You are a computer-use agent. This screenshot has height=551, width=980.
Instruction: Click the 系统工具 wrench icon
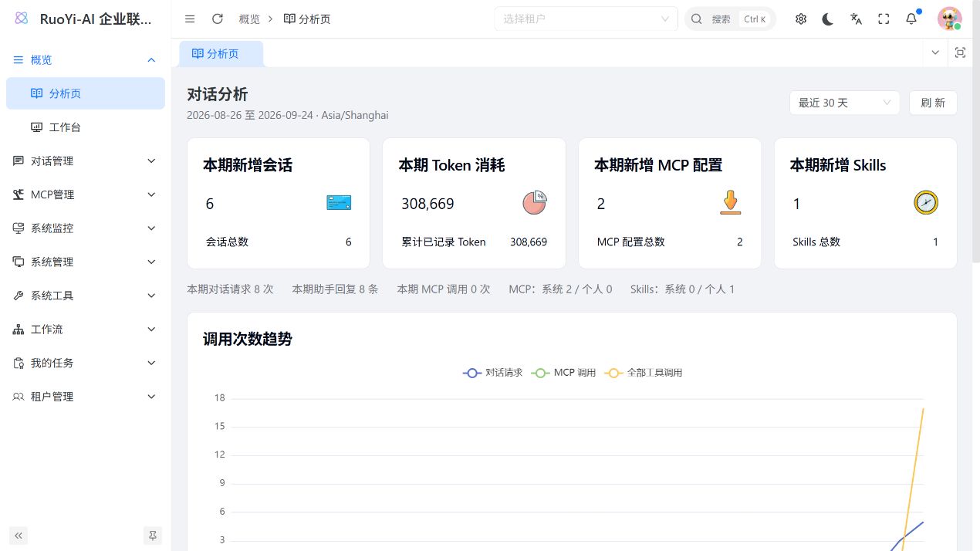pos(19,296)
